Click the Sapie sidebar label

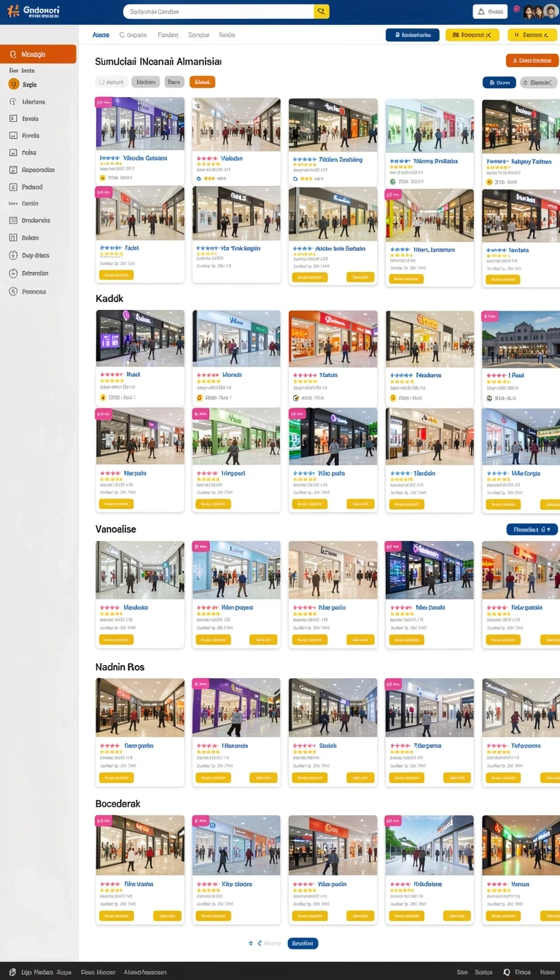click(29, 85)
